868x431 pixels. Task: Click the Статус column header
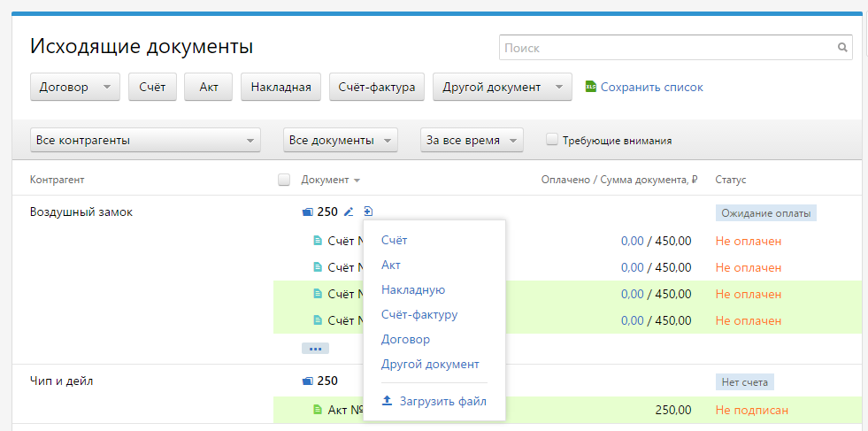(x=731, y=180)
